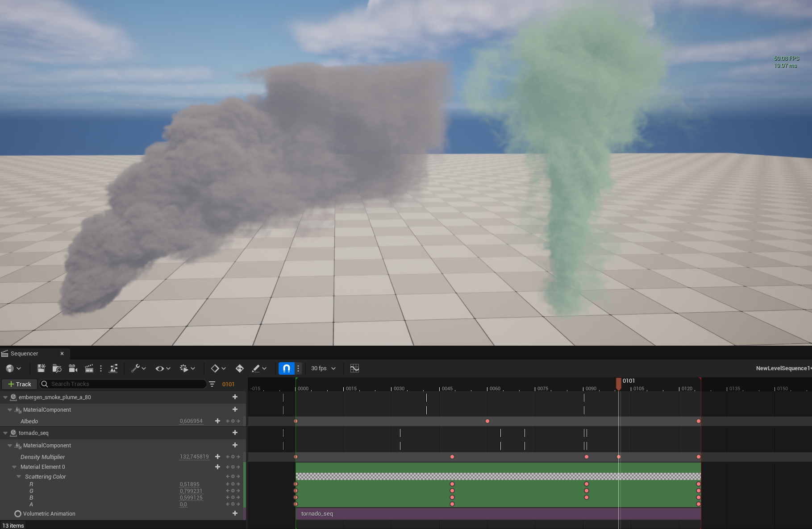Open the View Options eye icon
The width and height of the screenshot is (812, 529).
coord(160,368)
